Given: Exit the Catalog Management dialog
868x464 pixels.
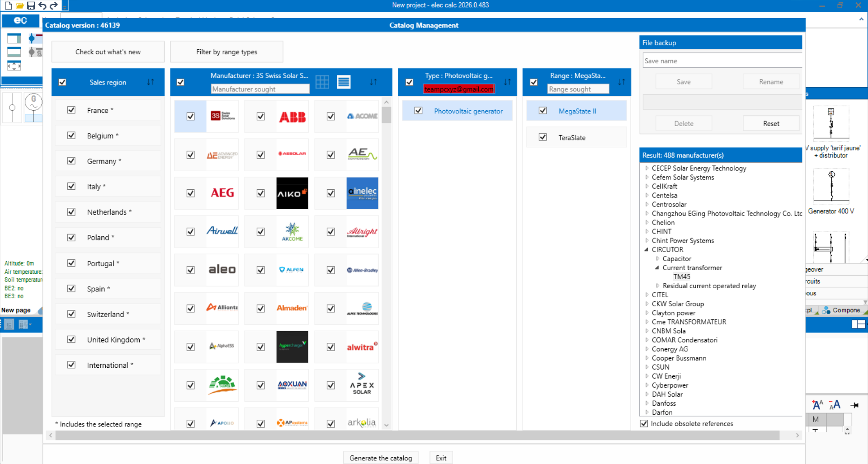Looking at the screenshot, I should (441, 458).
